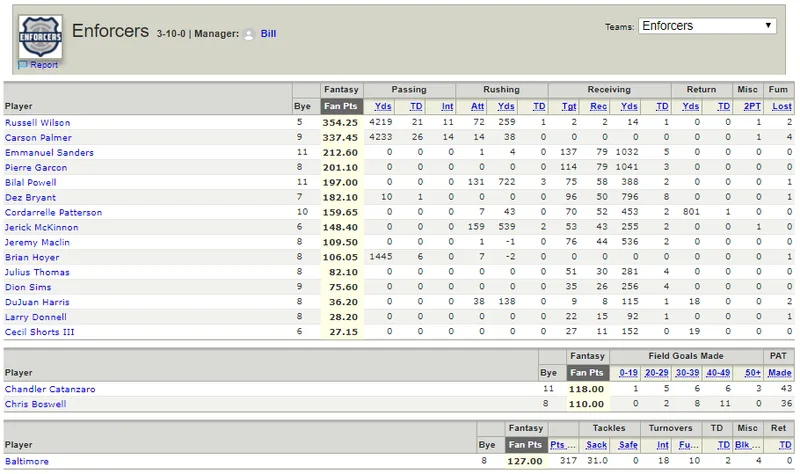Click the Enforcers team logo image
This screenshot has height=474, width=800.
click(40, 36)
